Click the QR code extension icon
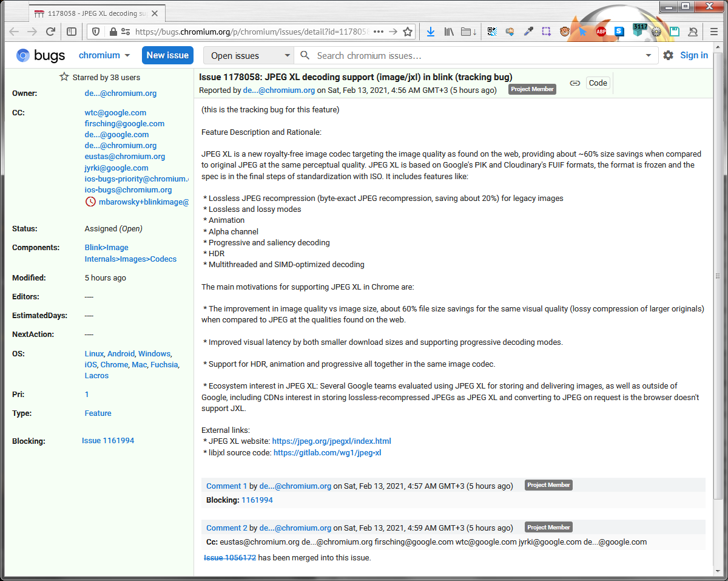Image resolution: width=728 pixels, height=581 pixels. point(491,32)
